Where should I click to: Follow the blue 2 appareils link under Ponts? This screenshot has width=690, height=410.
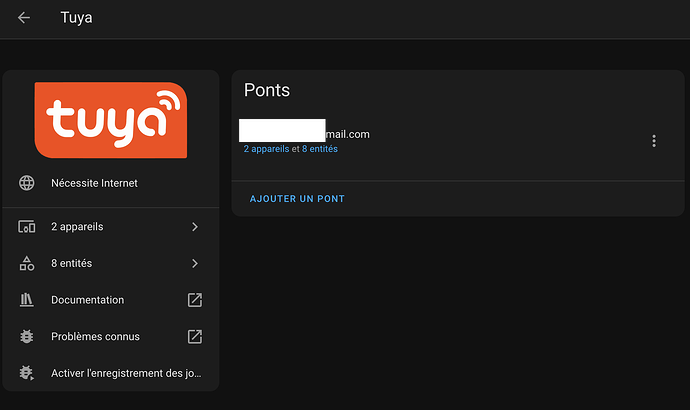point(266,149)
